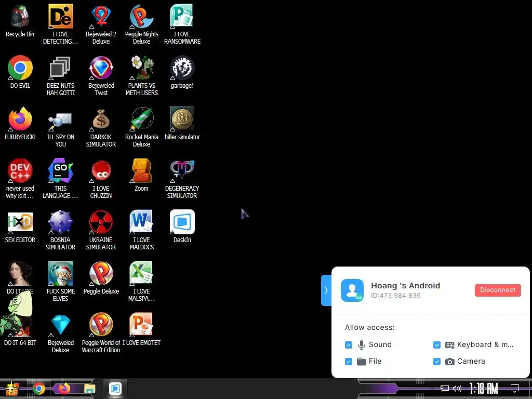The image size is (532, 399).
Task: Select the FURRYFUCK! Firefox shortcut
Action: pos(20,124)
